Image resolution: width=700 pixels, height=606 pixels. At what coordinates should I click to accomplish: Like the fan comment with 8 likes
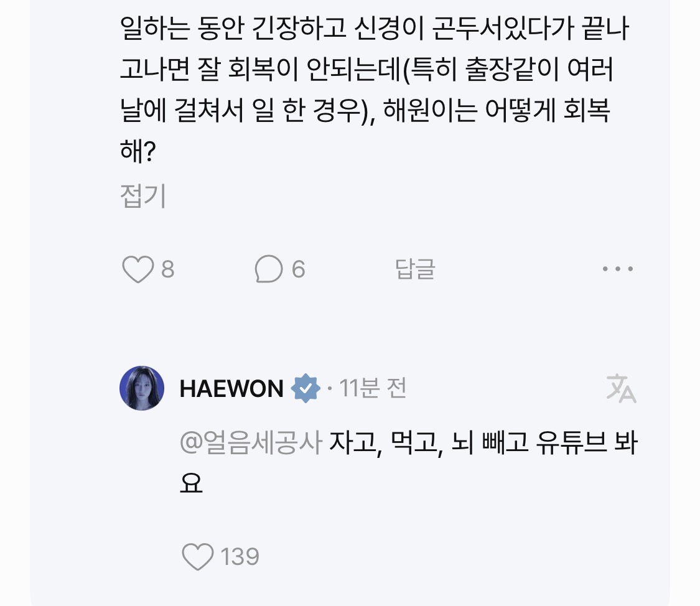click(138, 269)
